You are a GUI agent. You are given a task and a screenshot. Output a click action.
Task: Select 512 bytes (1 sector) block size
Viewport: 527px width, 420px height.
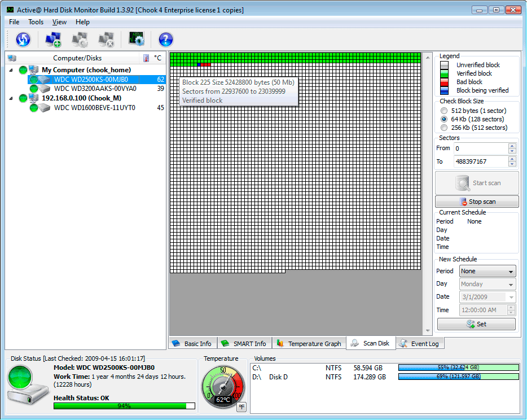pyautogui.click(x=444, y=111)
